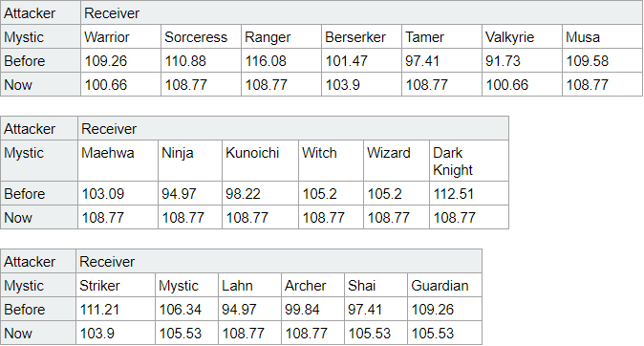Click the Guardian header cell

coord(444,285)
